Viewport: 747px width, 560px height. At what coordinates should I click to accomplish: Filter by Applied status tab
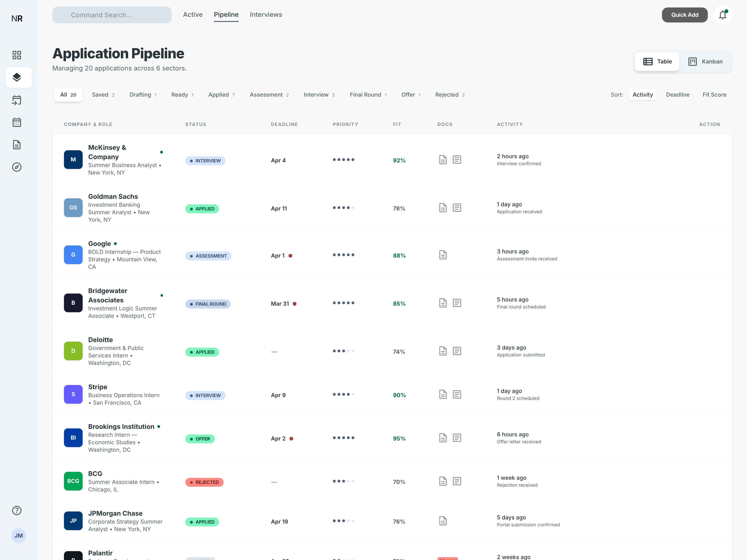[221, 94]
